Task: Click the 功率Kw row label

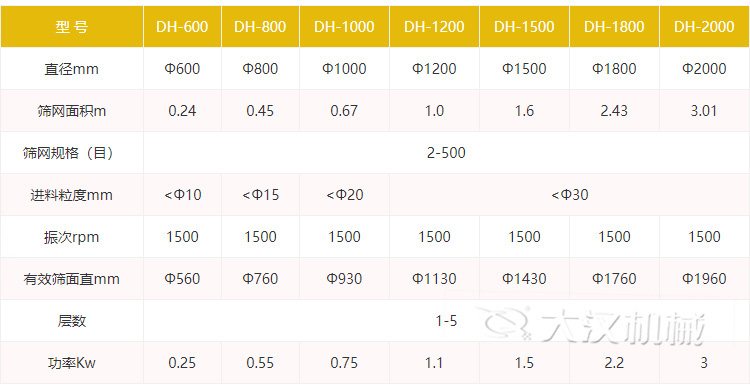Action: click(x=72, y=363)
